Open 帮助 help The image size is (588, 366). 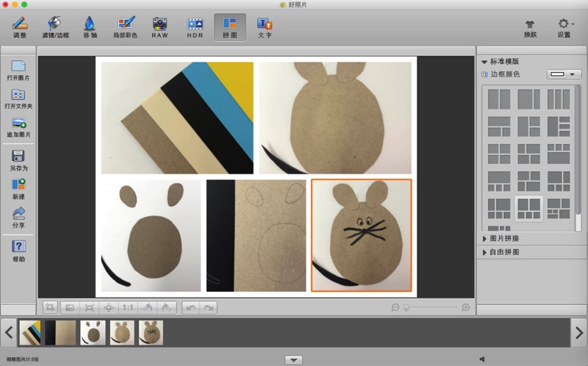(x=18, y=251)
